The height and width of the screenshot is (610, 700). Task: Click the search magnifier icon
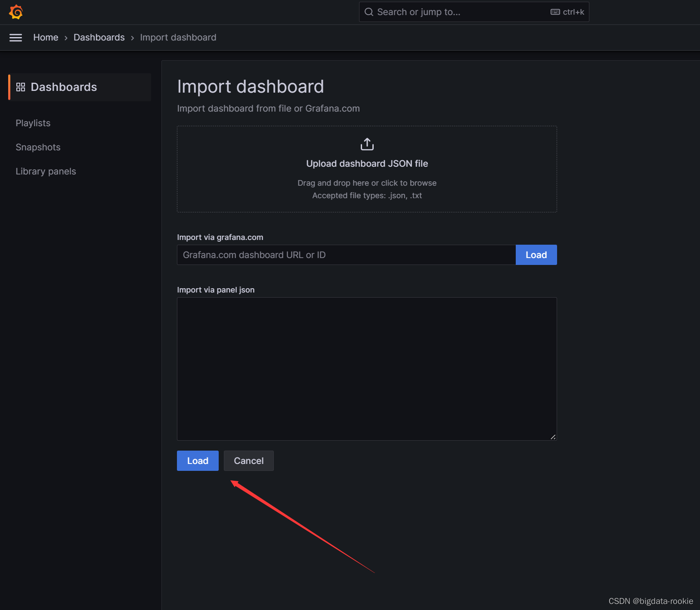click(369, 12)
